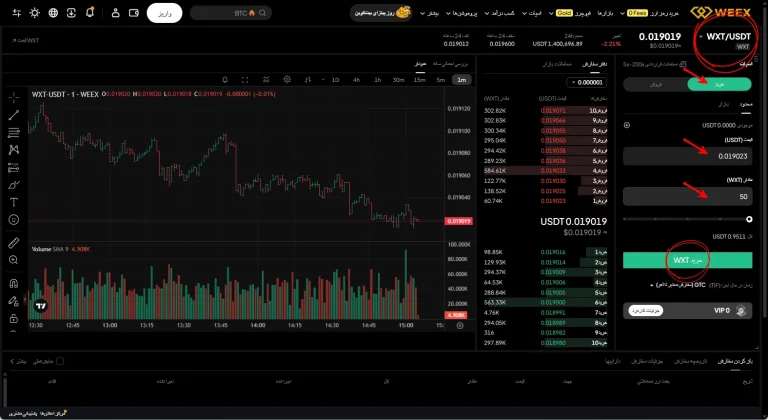The height and width of the screenshot is (420, 768).
Task: Open the TradingView logo on chart
Action: [41, 306]
